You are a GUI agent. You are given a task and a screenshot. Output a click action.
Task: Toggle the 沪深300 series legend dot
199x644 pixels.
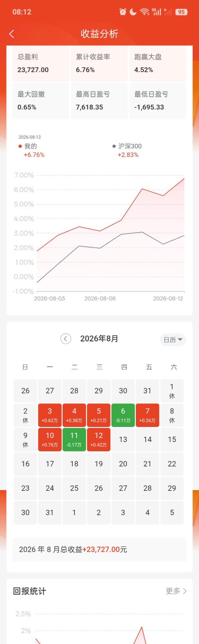pos(114,146)
